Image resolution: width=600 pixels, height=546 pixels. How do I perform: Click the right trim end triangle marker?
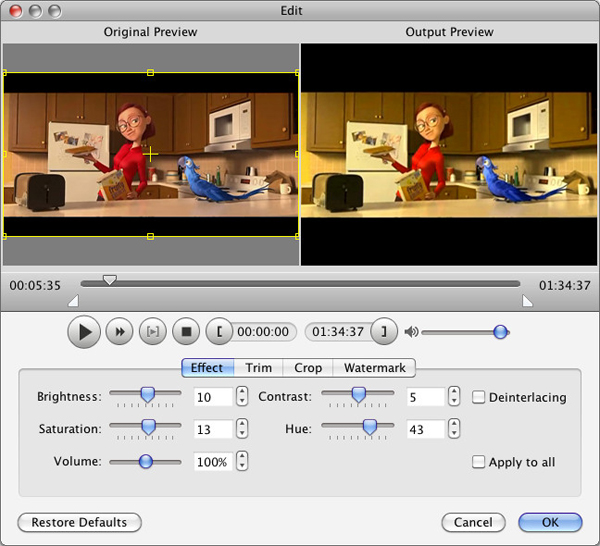[527, 301]
